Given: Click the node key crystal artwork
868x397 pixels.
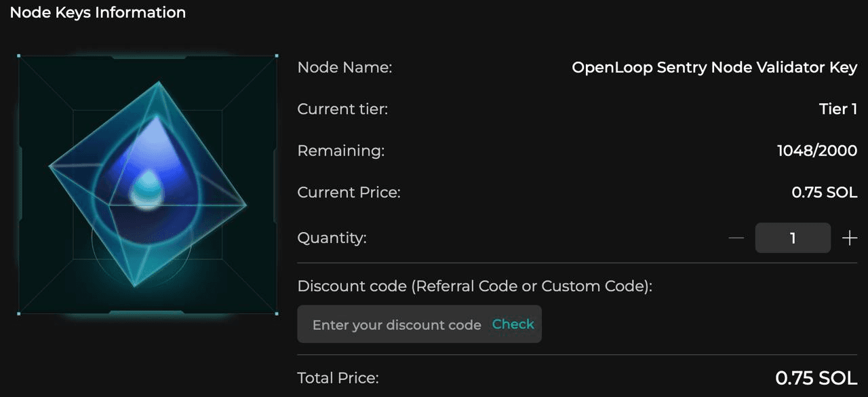Looking at the screenshot, I should (x=148, y=185).
